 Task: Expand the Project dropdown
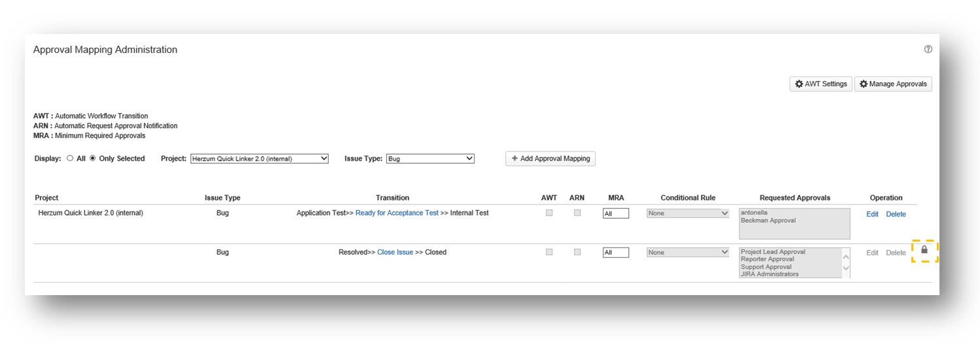[x=259, y=159]
